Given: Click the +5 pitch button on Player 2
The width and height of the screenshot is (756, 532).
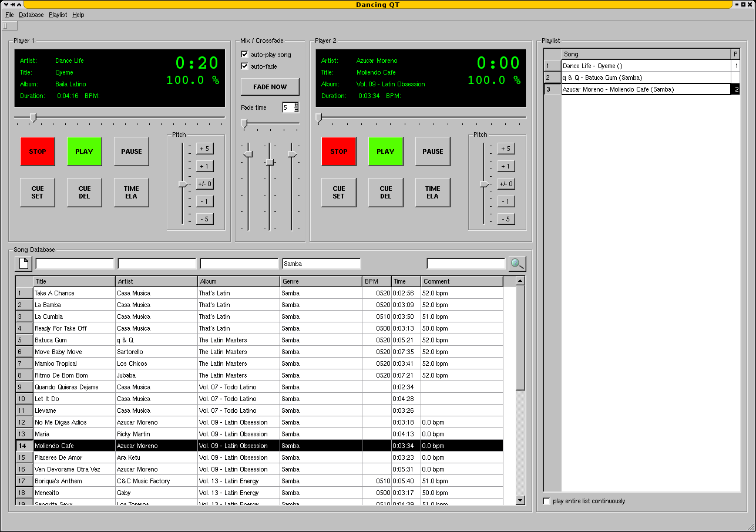Looking at the screenshot, I should pyautogui.click(x=505, y=149).
